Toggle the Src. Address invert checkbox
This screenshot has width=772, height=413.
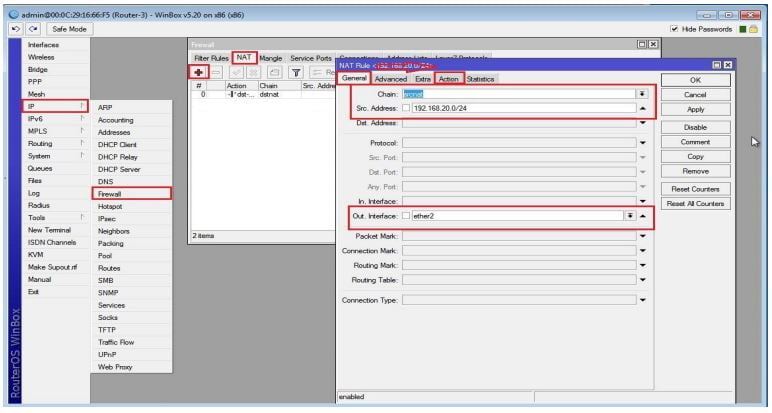(406, 108)
